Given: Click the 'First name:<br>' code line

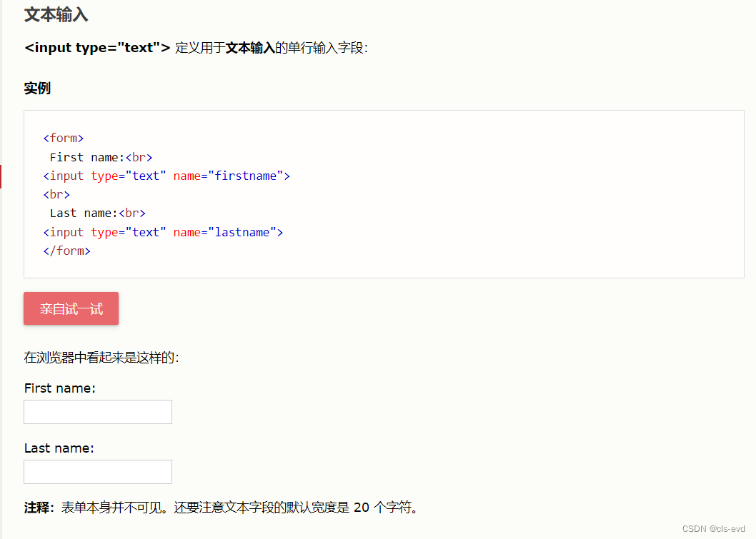Looking at the screenshot, I should click(101, 157).
